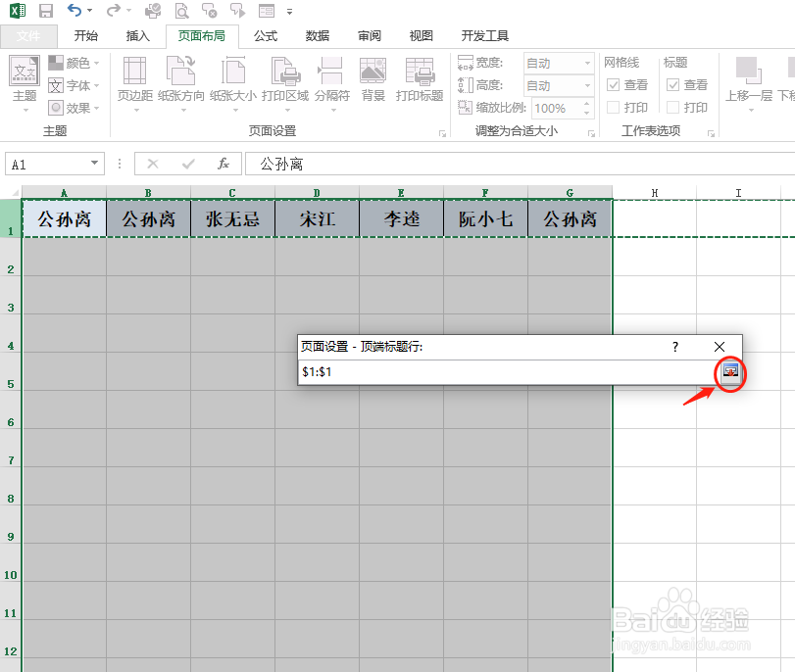This screenshot has height=672, width=795.
Task: Switch to the Review (审阅) tab
Action: (370, 36)
